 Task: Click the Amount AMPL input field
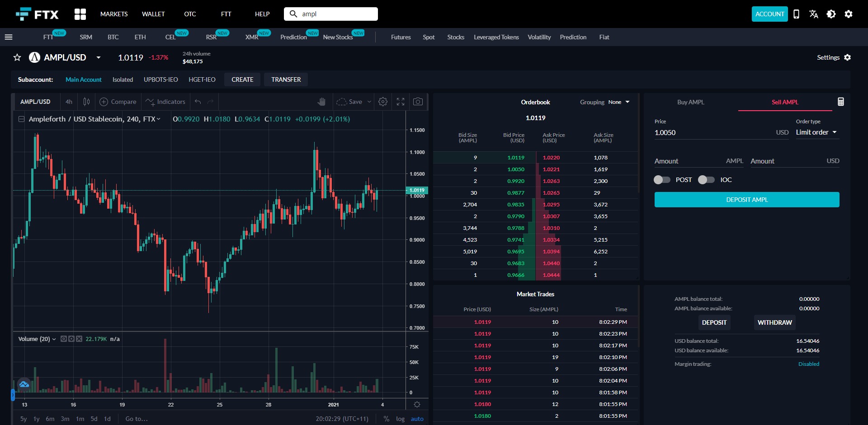click(x=699, y=161)
